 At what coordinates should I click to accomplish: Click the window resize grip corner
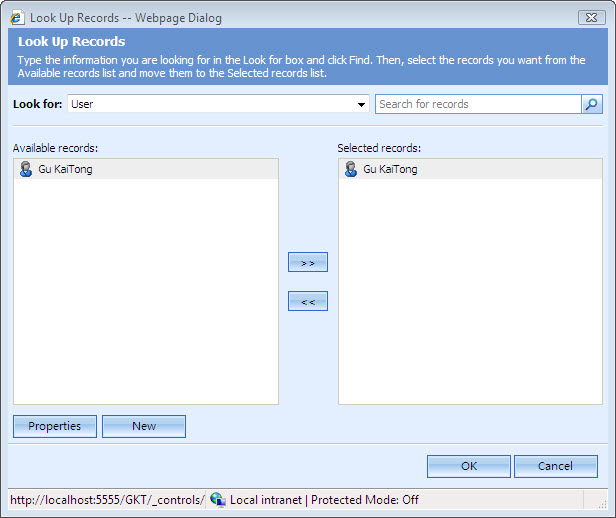pos(602,505)
